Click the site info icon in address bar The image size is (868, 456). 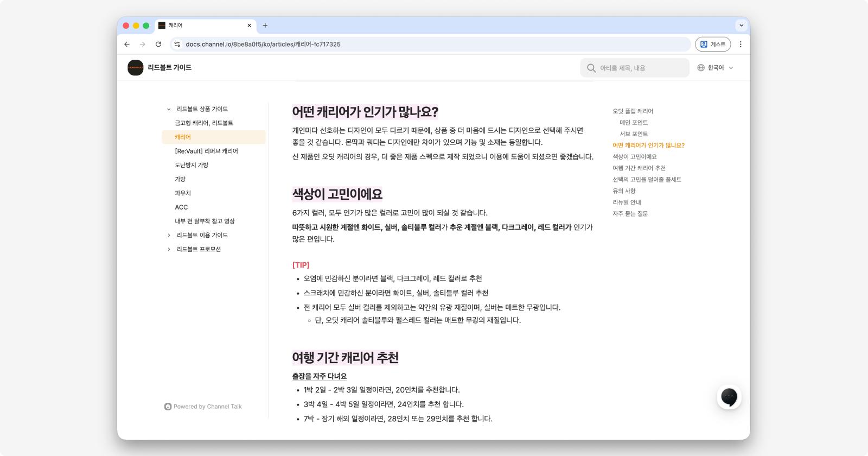(x=177, y=45)
